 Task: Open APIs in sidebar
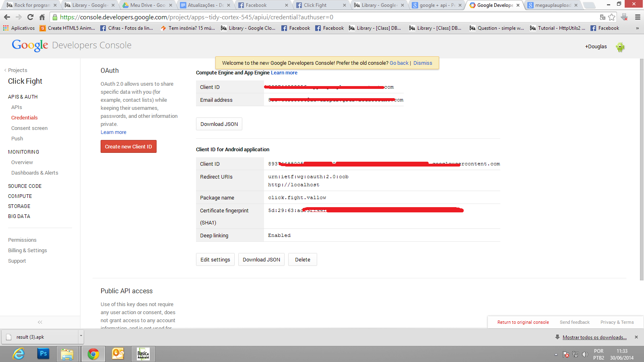coord(17,107)
